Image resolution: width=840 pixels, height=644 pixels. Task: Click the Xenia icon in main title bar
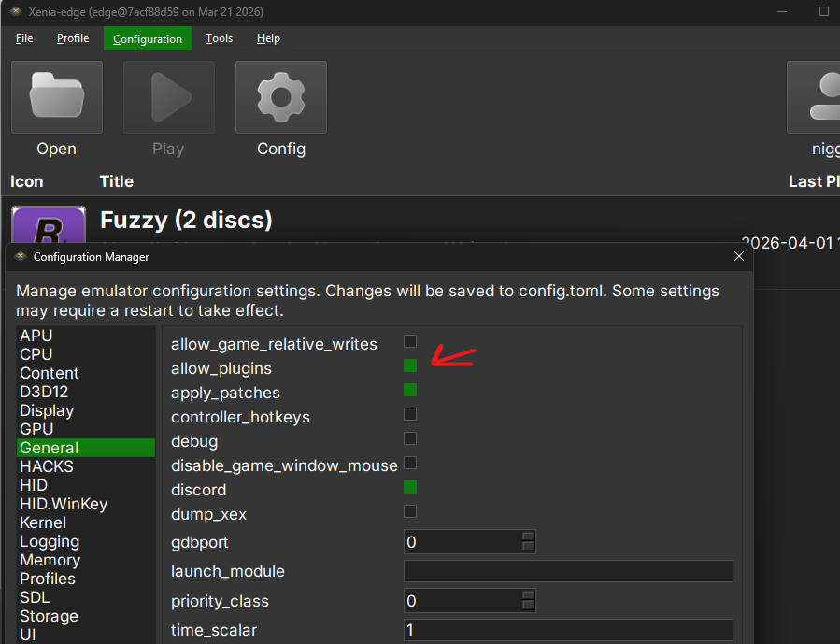point(15,11)
